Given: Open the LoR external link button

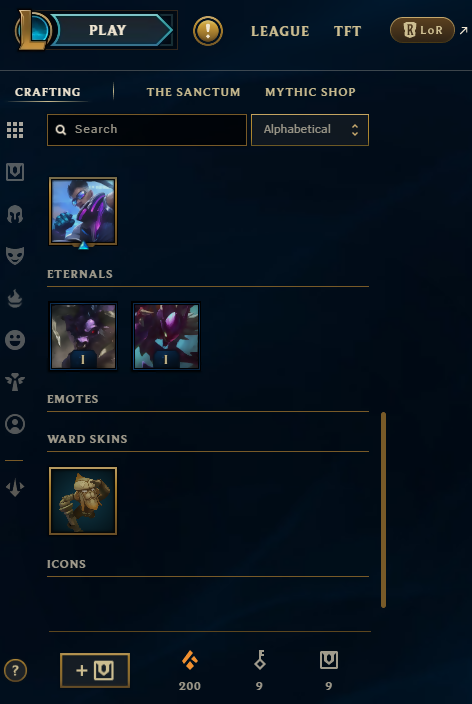Looking at the screenshot, I should point(423,30).
